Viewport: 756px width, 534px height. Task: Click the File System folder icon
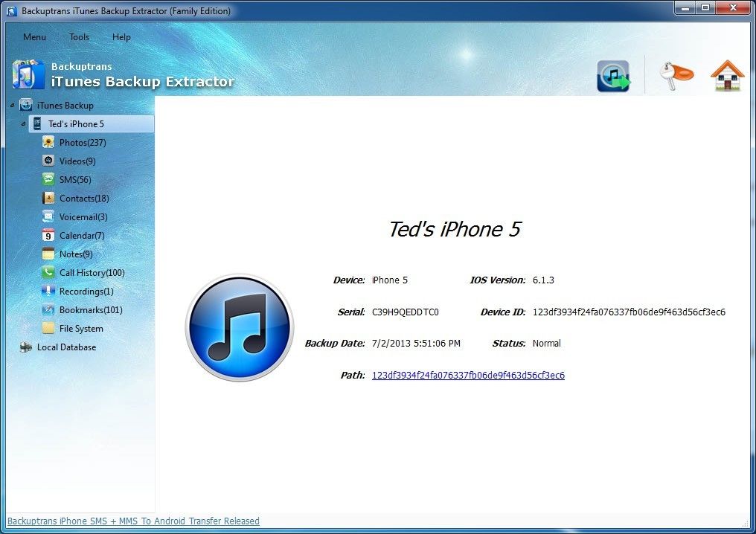(x=48, y=328)
